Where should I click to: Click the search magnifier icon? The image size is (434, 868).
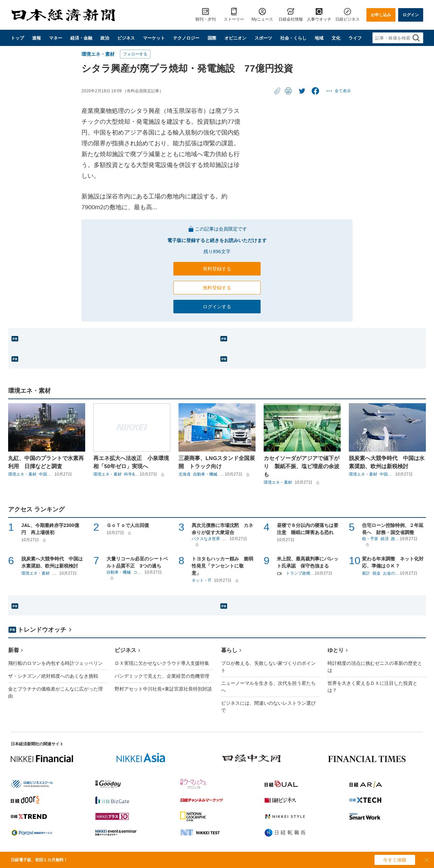(x=416, y=38)
